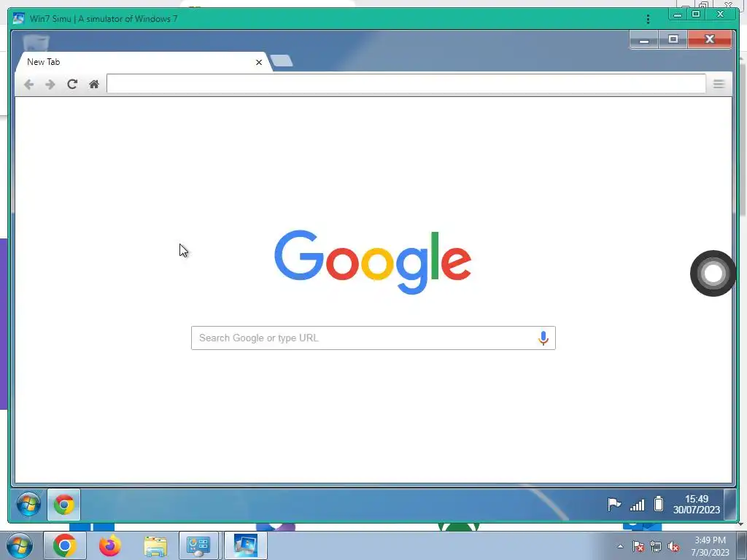The image size is (747, 560).
Task: Open a new tab with tab button
Action: click(282, 61)
